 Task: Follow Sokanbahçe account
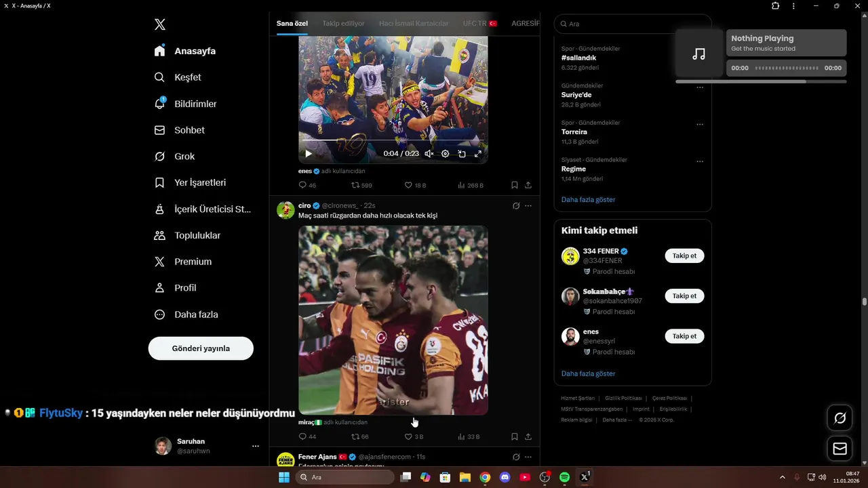click(x=684, y=296)
